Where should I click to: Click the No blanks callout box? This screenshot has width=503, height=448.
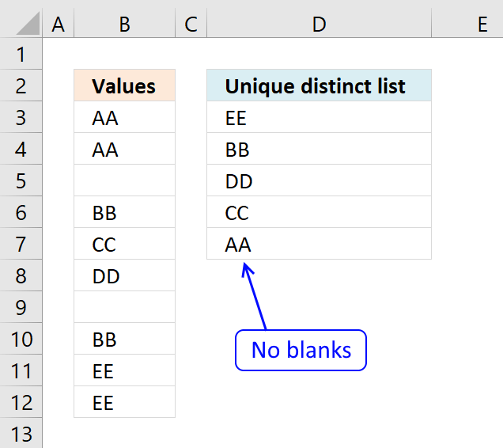301,350
